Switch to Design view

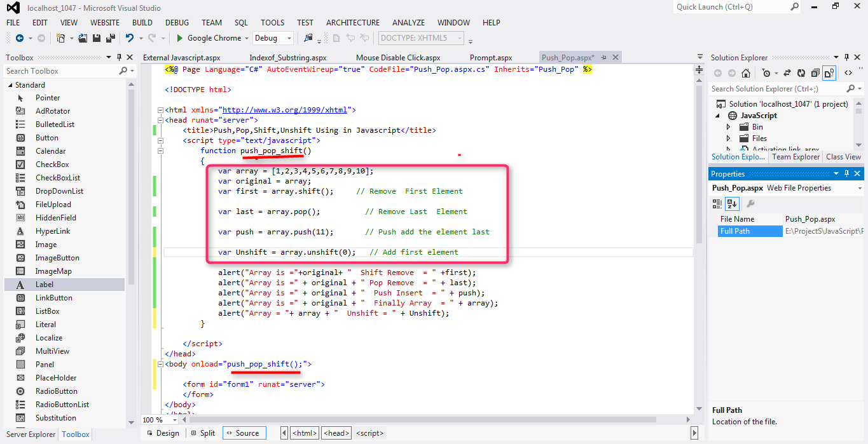(x=163, y=433)
